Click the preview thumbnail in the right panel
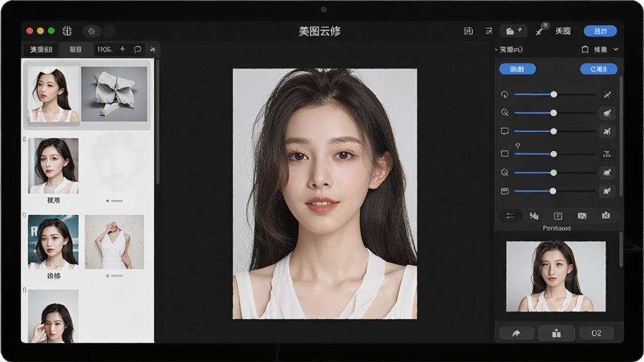Image resolution: width=644 pixels, height=362 pixels. [556, 277]
